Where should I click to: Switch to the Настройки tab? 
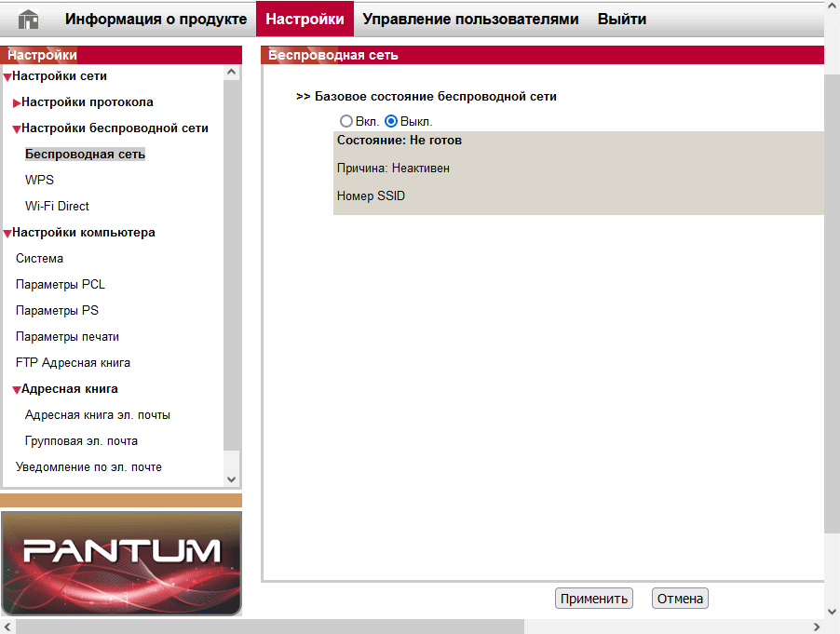[x=305, y=19]
